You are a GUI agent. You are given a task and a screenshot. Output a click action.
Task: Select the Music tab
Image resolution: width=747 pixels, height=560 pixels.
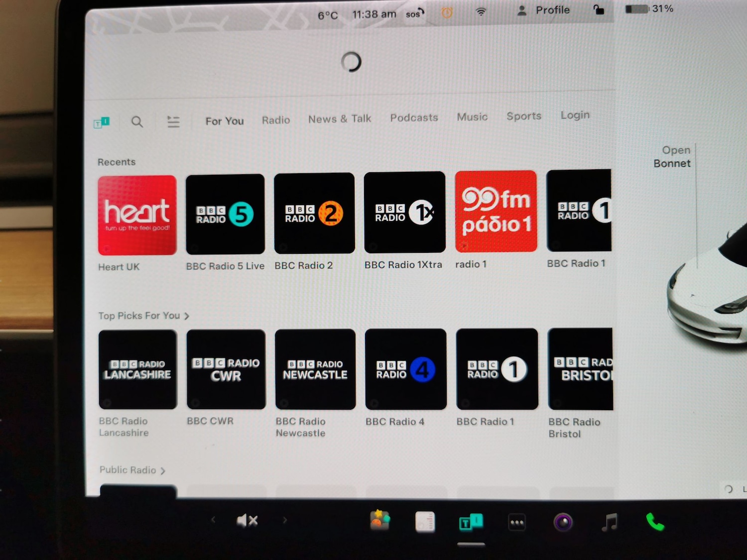click(472, 117)
